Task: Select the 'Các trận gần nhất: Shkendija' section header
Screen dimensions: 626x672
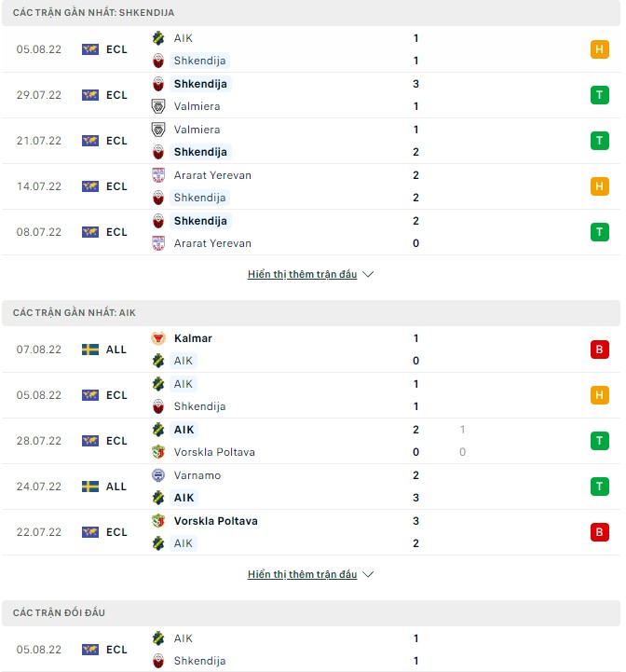Action: pos(93,13)
